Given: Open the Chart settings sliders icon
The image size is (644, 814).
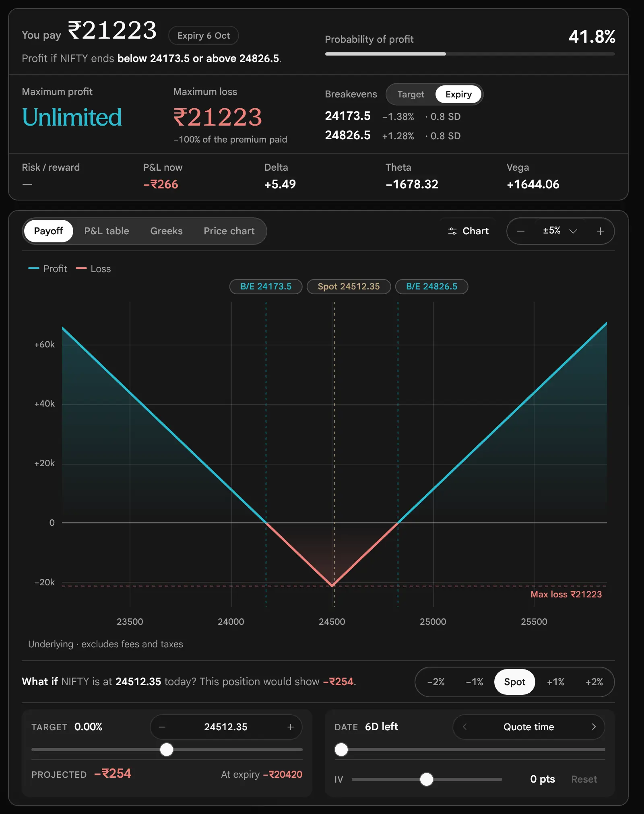Looking at the screenshot, I should click(x=452, y=231).
